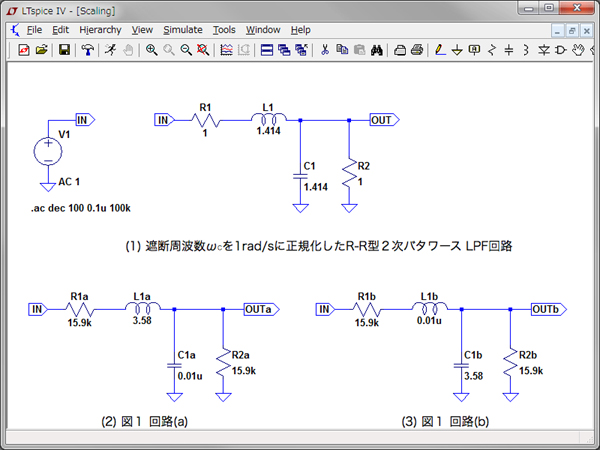Open the Simulate menu

tap(182, 30)
